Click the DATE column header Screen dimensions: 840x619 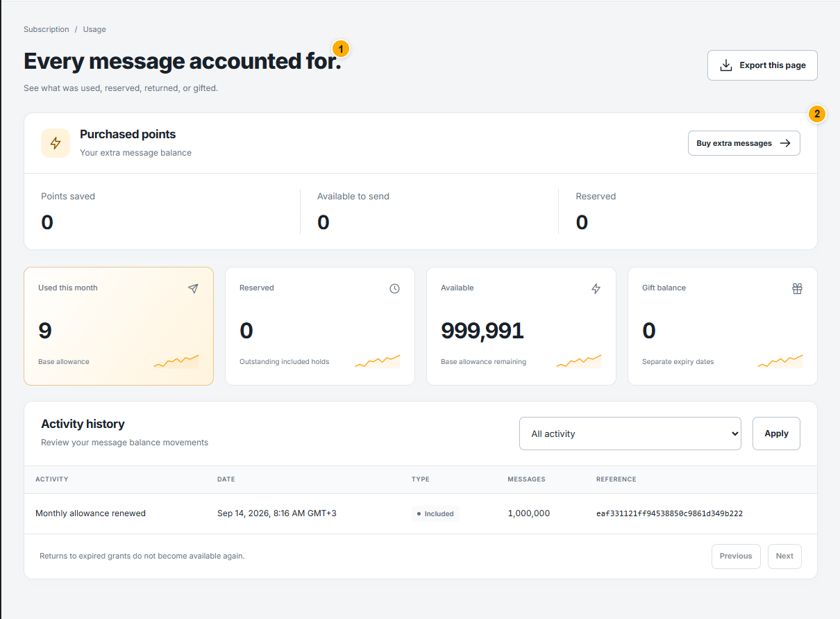click(226, 479)
